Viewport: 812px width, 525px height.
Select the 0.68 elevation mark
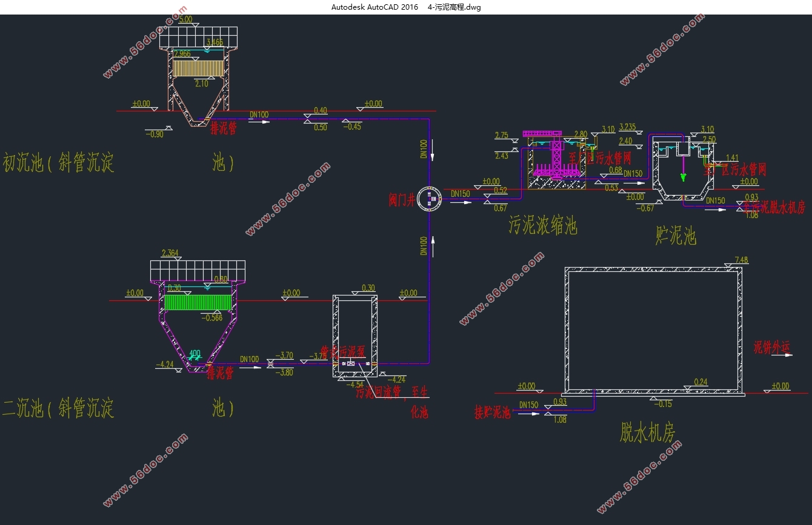click(x=615, y=170)
